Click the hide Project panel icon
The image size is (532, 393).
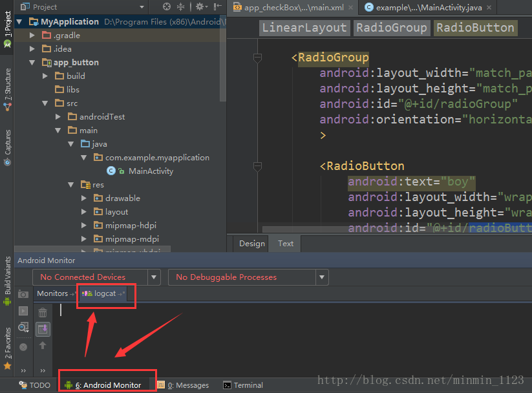tap(217, 6)
